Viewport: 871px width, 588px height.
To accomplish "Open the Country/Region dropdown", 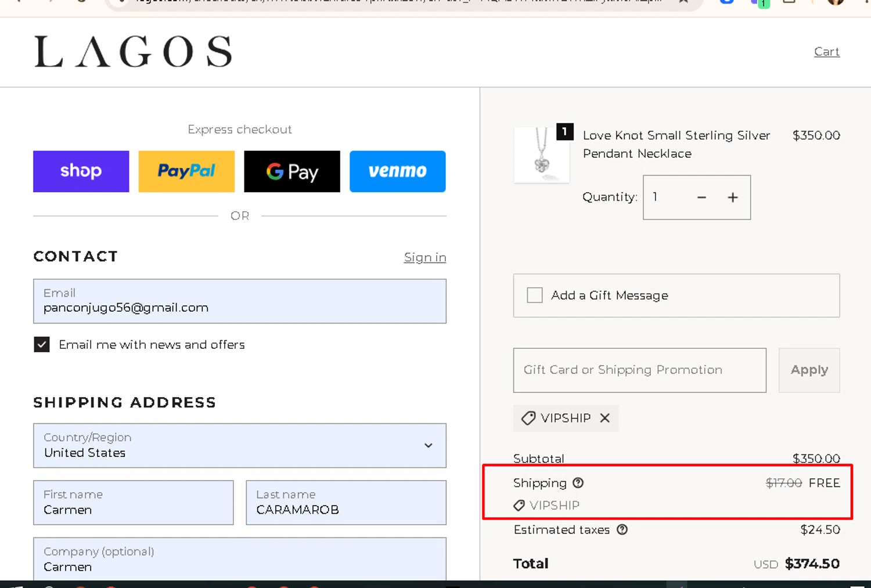I will tap(240, 446).
